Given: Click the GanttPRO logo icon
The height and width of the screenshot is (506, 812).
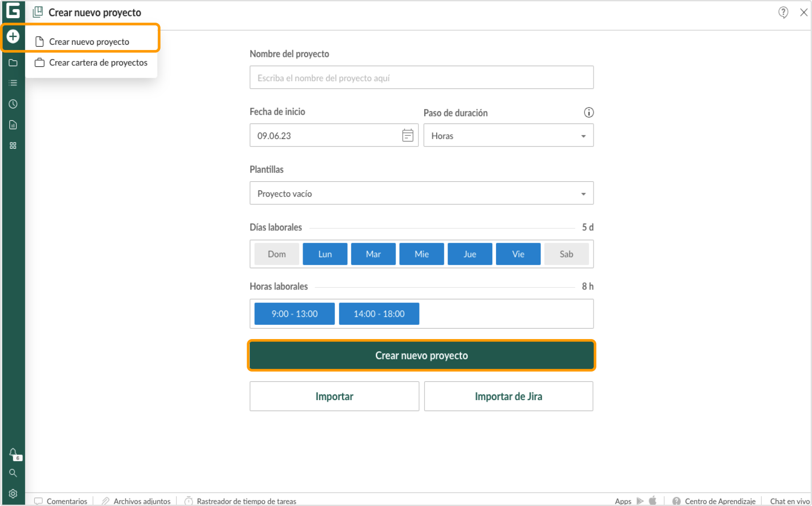Looking at the screenshot, I should pyautogui.click(x=13, y=11).
